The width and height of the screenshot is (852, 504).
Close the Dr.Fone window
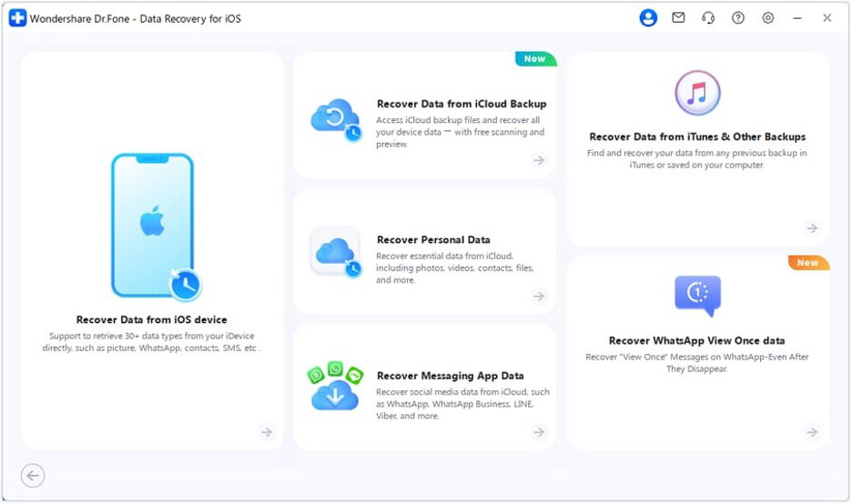[x=827, y=18]
